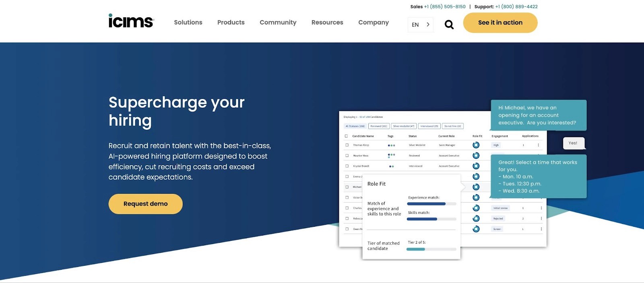Tick the select-all candidates checkbox

pyautogui.click(x=346, y=136)
